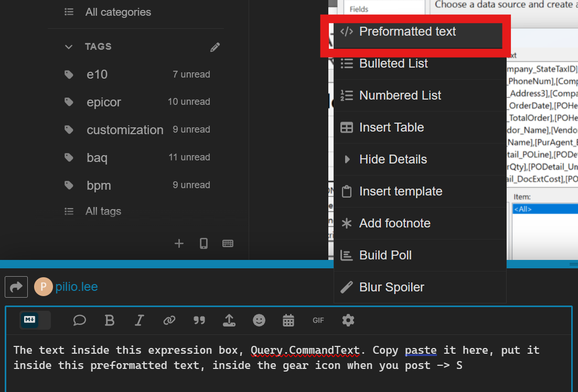
Task: Toggle the Markdown editor mode switch
Action: coord(35,320)
